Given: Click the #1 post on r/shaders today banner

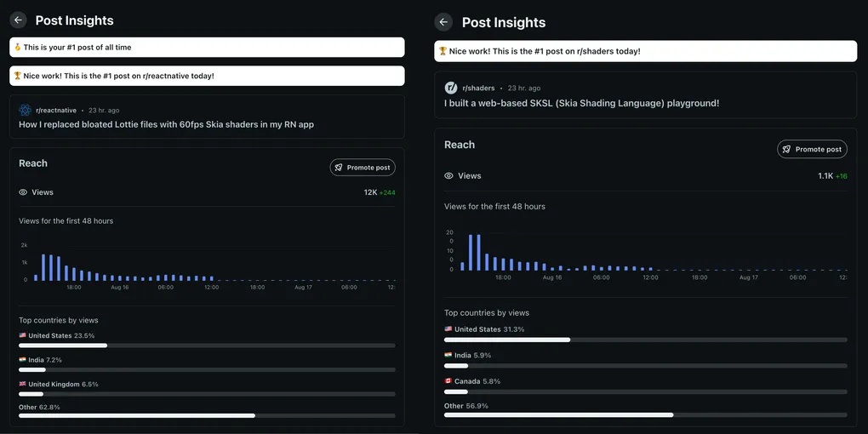Looking at the screenshot, I should coord(645,51).
